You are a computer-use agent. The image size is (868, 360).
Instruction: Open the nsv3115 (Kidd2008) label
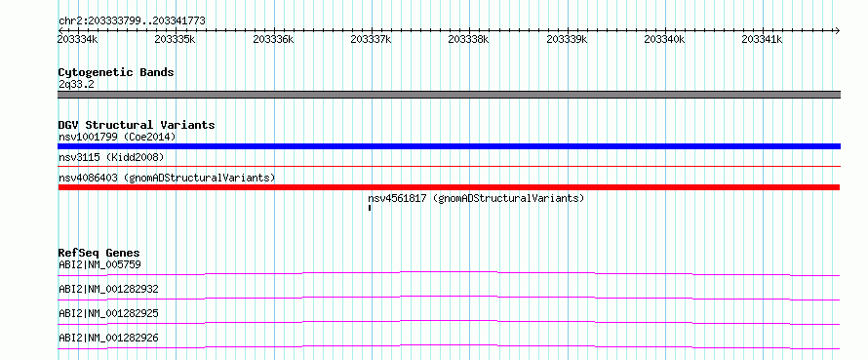tap(111, 158)
